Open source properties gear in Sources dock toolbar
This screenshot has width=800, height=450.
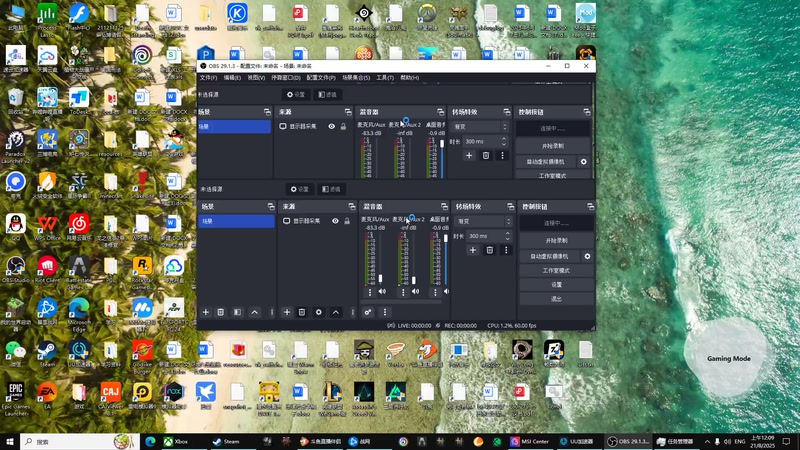coord(319,312)
